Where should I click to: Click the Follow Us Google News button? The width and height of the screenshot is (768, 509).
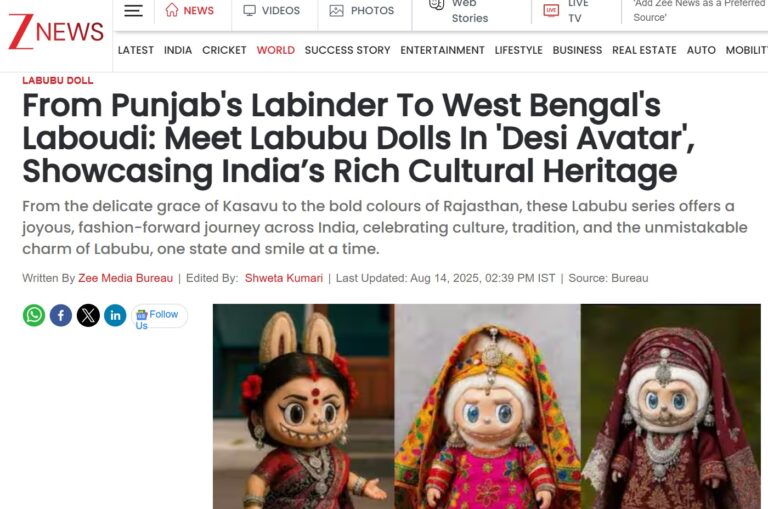pos(159,316)
